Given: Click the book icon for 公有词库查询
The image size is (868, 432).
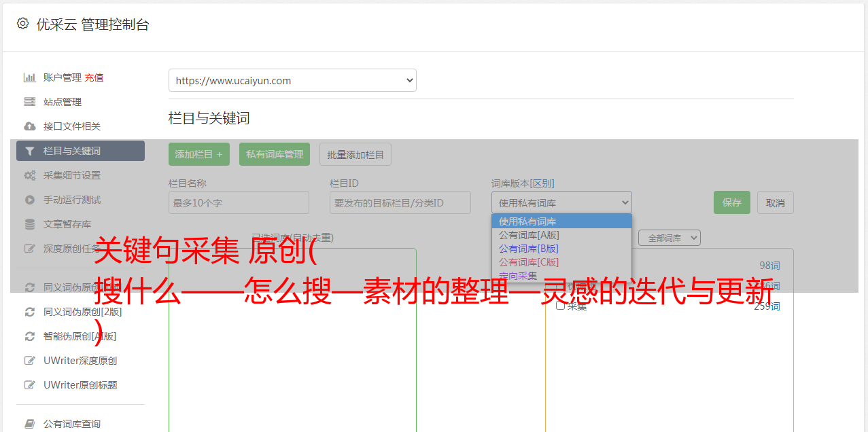Looking at the screenshot, I should [x=30, y=424].
